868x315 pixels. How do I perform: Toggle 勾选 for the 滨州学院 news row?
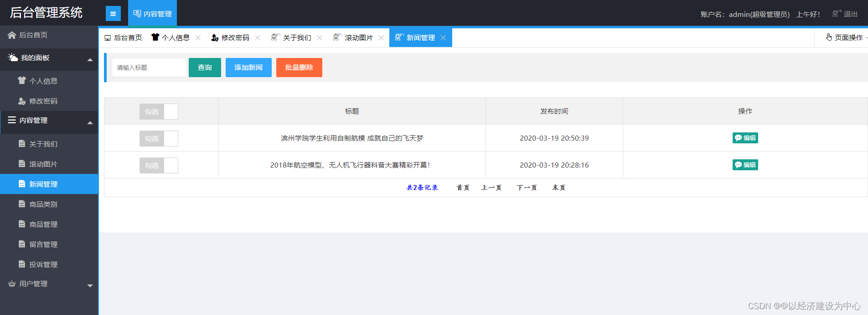(159, 138)
